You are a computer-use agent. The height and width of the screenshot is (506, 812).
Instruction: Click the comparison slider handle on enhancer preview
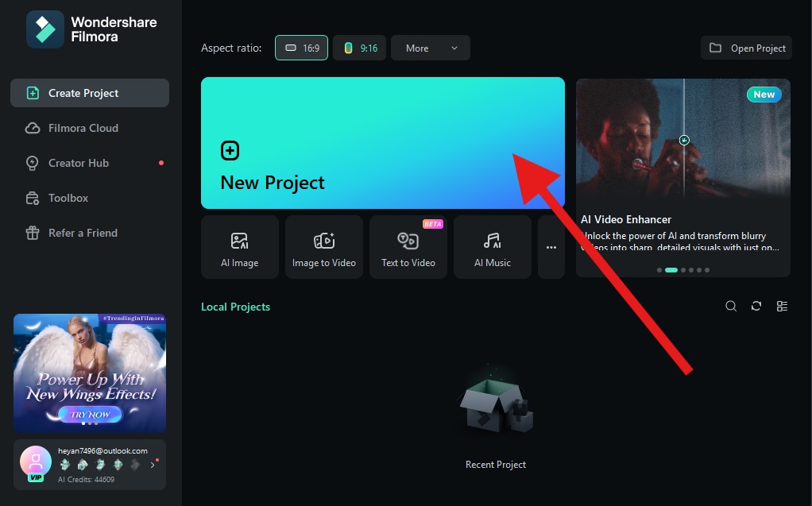[x=684, y=140]
